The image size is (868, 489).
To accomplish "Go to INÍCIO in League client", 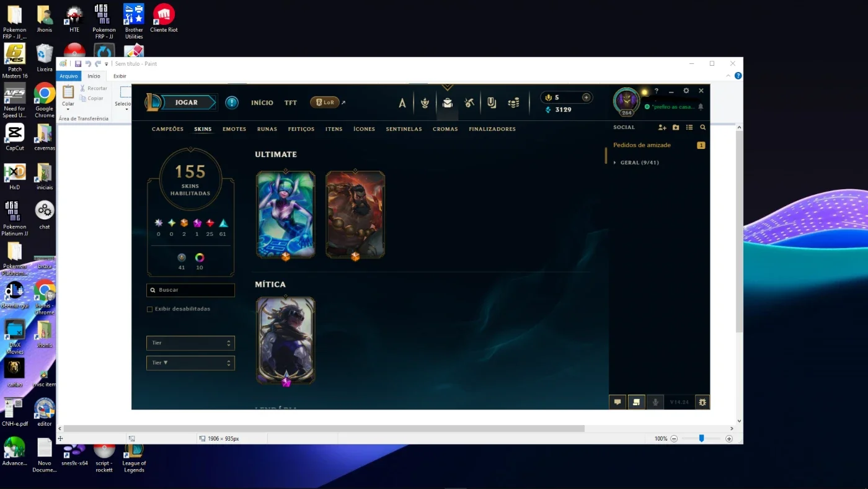I will pos(262,103).
